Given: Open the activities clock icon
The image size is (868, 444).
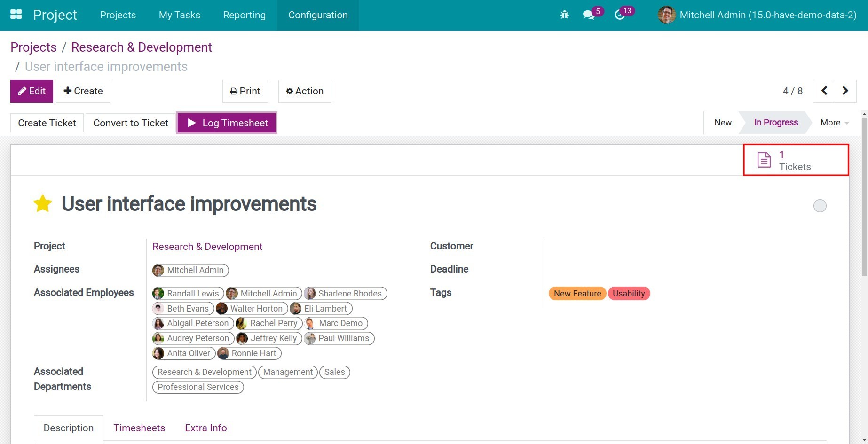Looking at the screenshot, I should (x=620, y=15).
